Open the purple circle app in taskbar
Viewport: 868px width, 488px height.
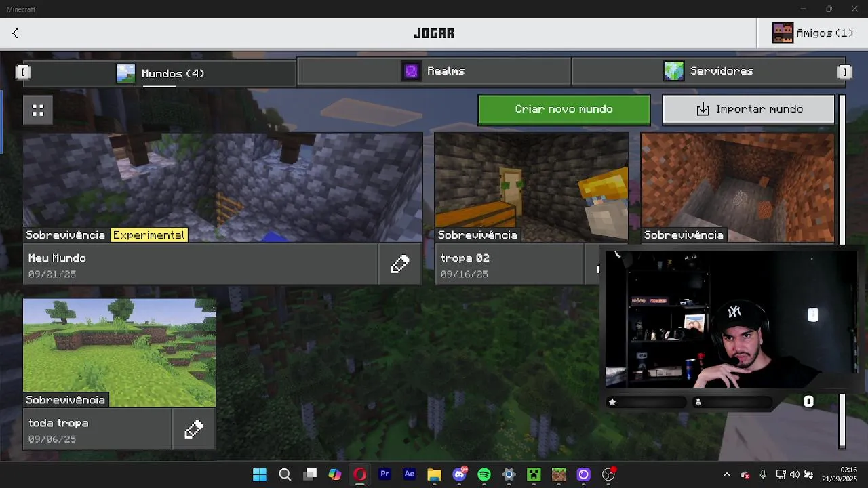pos(584,474)
